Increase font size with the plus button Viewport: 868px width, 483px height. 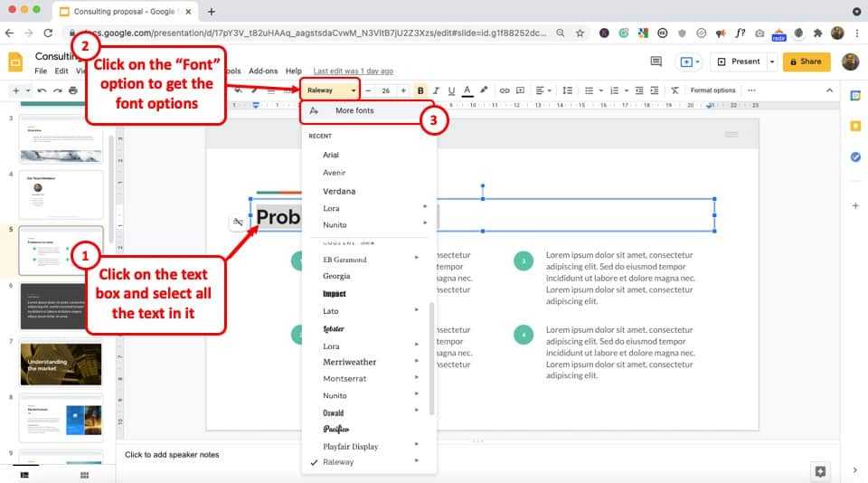click(402, 90)
